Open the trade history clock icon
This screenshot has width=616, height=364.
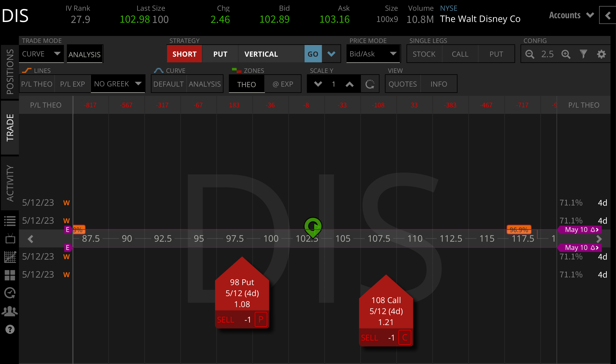[x=10, y=293]
